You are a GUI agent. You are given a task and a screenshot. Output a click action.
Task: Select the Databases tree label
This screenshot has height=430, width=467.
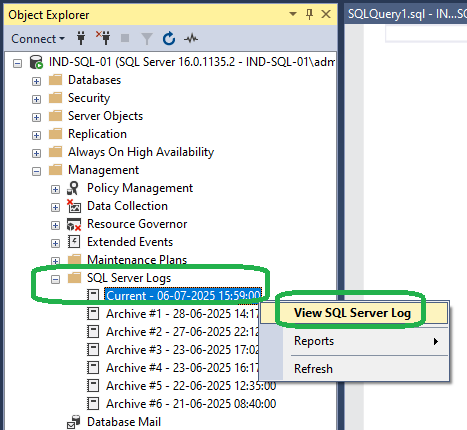[x=95, y=80]
